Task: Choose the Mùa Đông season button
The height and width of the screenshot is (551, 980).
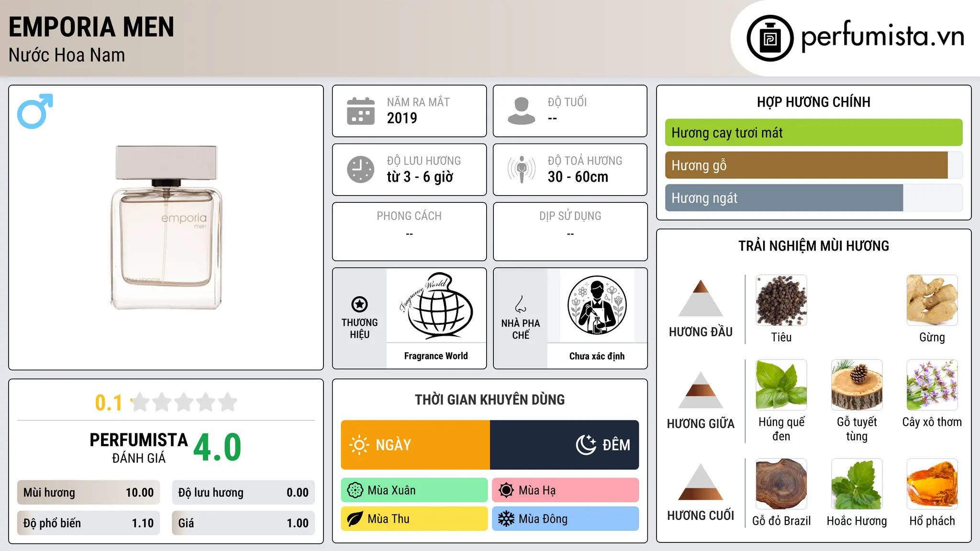Action: (566, 519)
